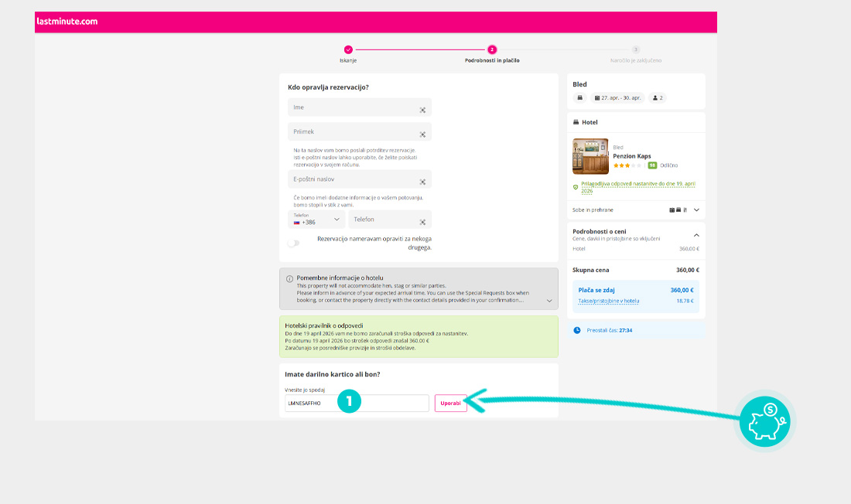Click the autofill icon in the E-poštni naslov field

pyautogui.click(x=422, y=182)
